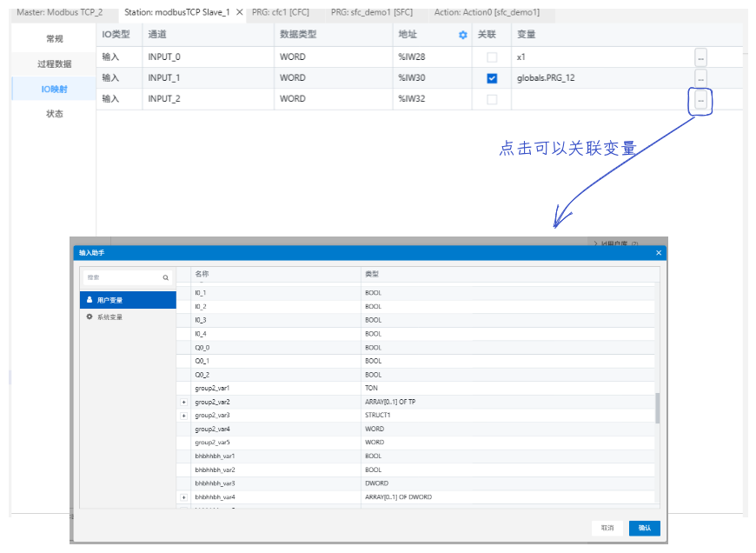Open variable browser for INPUT_2 row
The width and height of the screenshot is (756, 553).
point(700,100)
